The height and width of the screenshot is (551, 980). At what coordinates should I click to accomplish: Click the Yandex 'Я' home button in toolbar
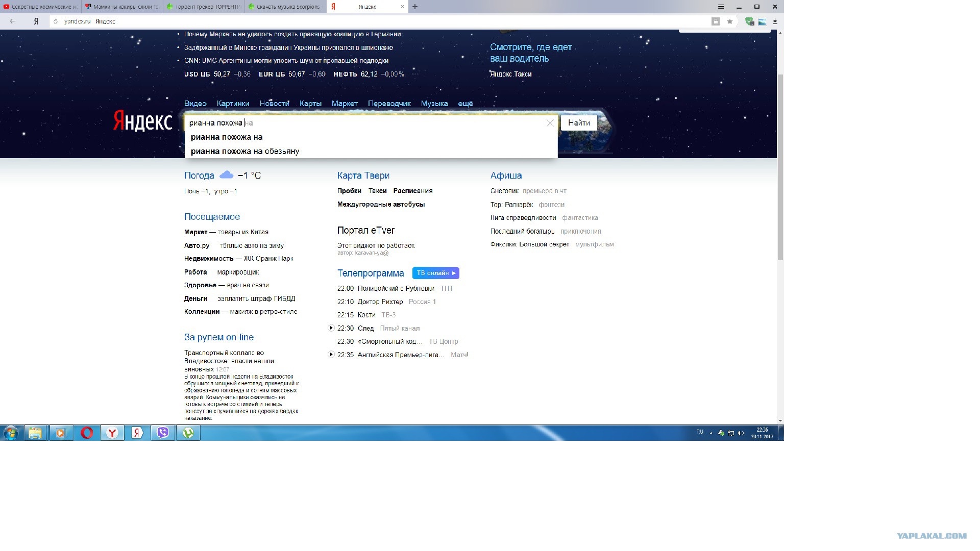coord(36,21)
